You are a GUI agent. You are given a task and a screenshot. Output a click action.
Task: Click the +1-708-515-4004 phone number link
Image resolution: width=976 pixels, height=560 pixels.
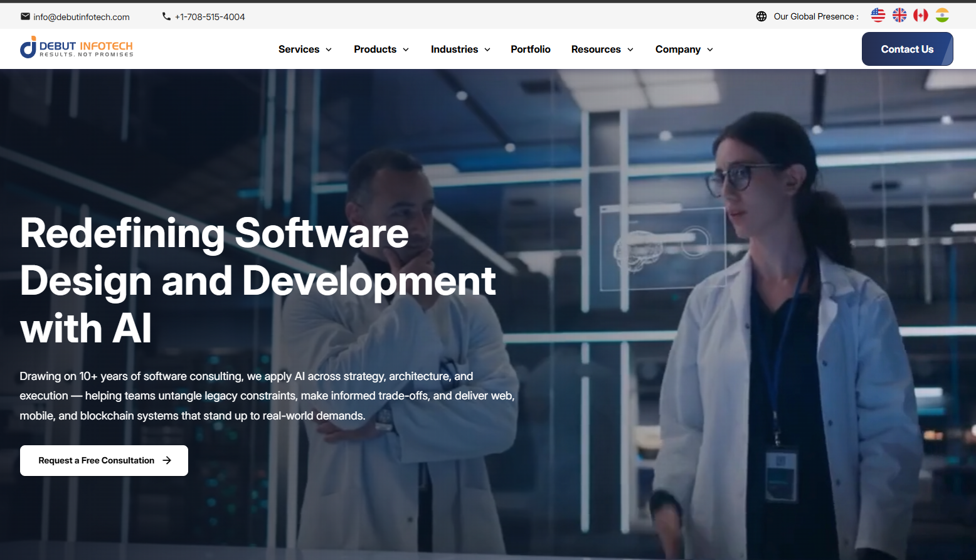(x=210, y=17)
